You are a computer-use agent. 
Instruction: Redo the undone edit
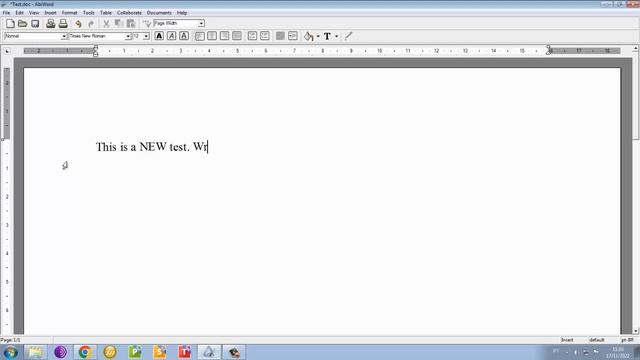(91, 24)
